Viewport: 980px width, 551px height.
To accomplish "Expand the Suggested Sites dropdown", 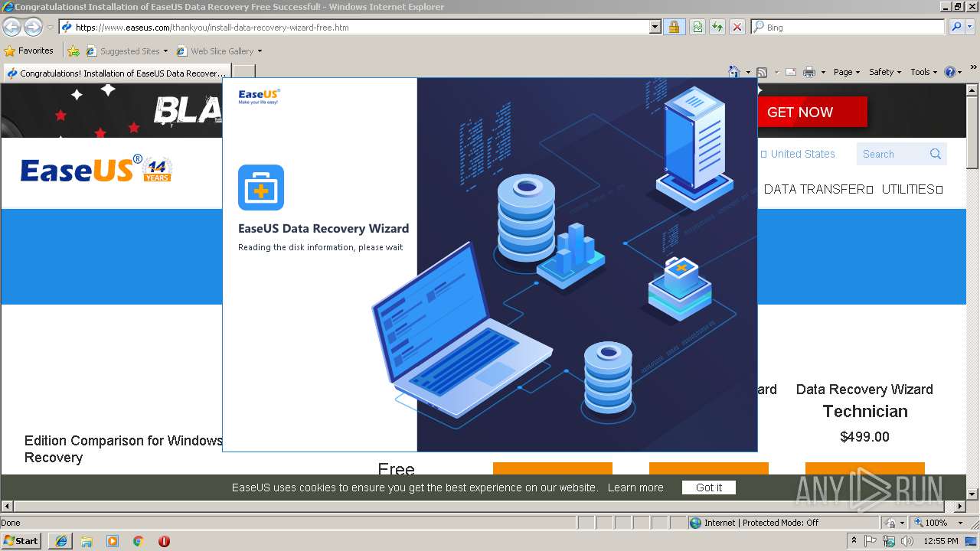I will click(x=165, y=51).
